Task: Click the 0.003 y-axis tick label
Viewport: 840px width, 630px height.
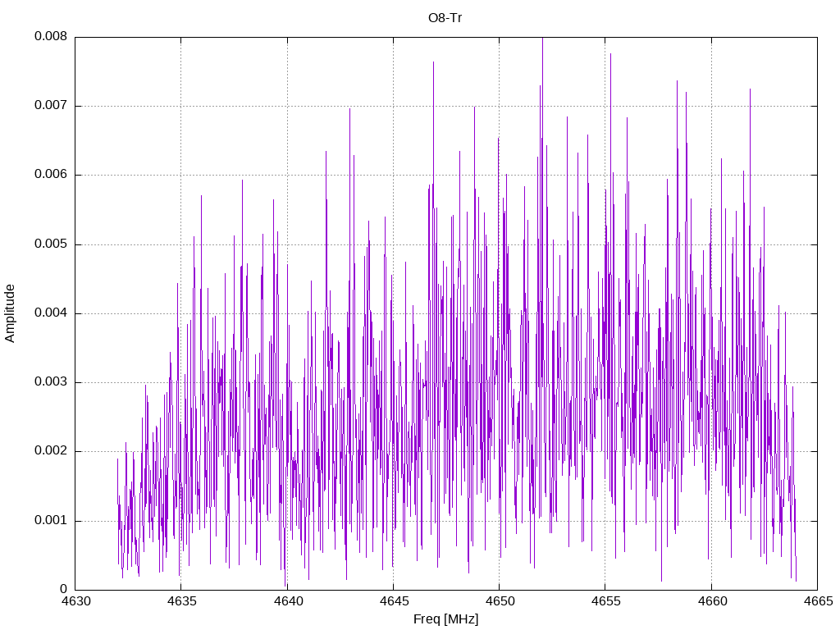Action: (51, 382)
